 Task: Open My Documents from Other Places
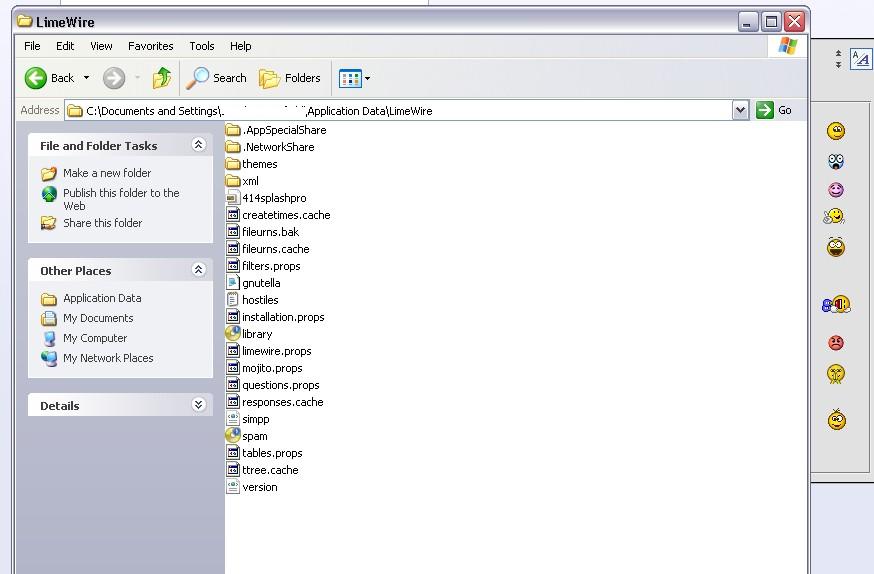click(x=98, y=318)
